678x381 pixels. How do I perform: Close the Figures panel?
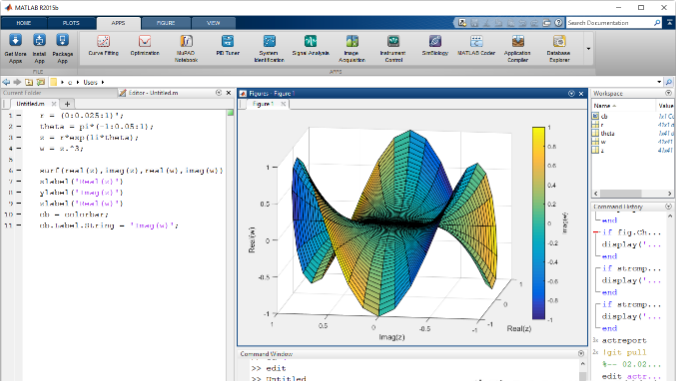pos(581,93)
